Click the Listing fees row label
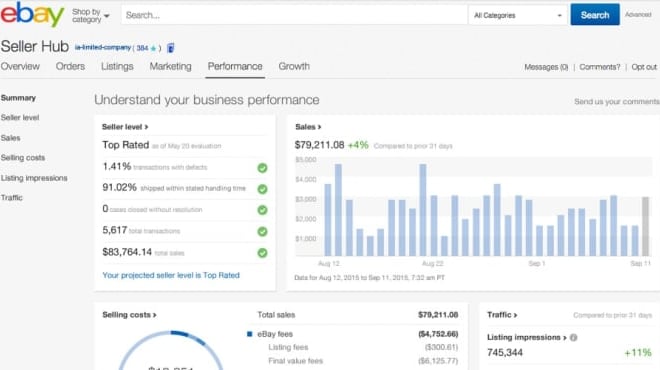660x370 pixels. point(288,347)
